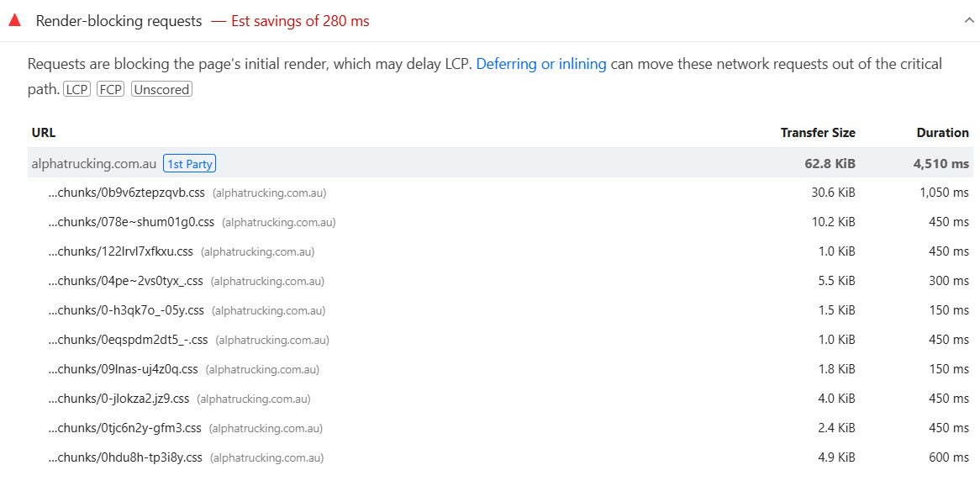Open the 0-h3qk7o_-05y.css chunk URL
This screenshot has width=980, height=481.
(x=126, y=310)
